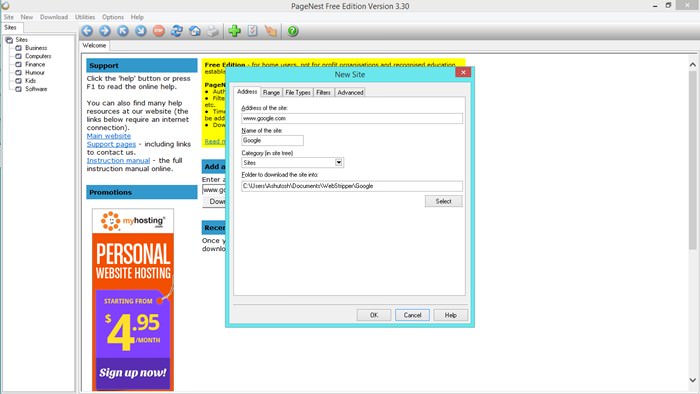
Task: Click scrollbar up arrow in Welcome page
Action: coord(692,65)
